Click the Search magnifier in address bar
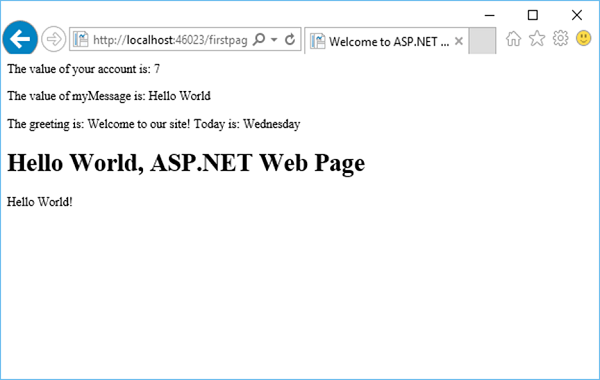The image size is (600, 380). pyautogui.click(x=259, y=39)
